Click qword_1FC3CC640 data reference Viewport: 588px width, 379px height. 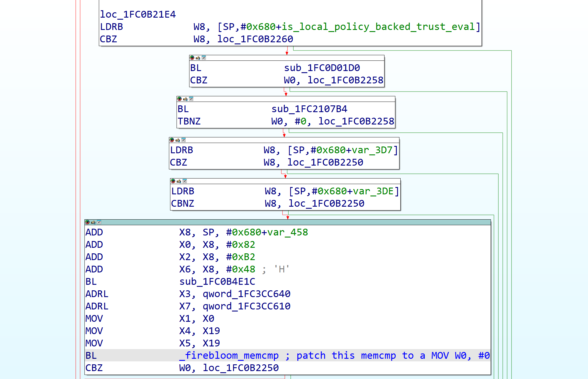pyautogui.click(x=246, y=294)
